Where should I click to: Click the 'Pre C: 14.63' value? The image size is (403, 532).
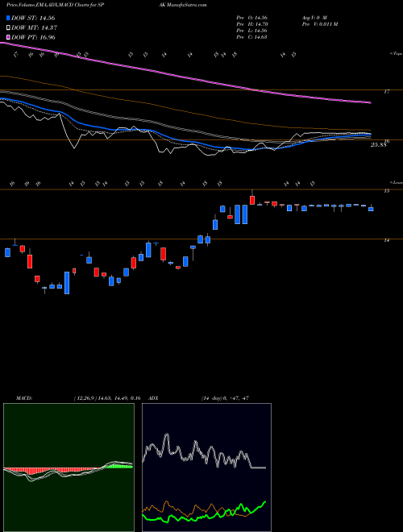tap(252, 37)
